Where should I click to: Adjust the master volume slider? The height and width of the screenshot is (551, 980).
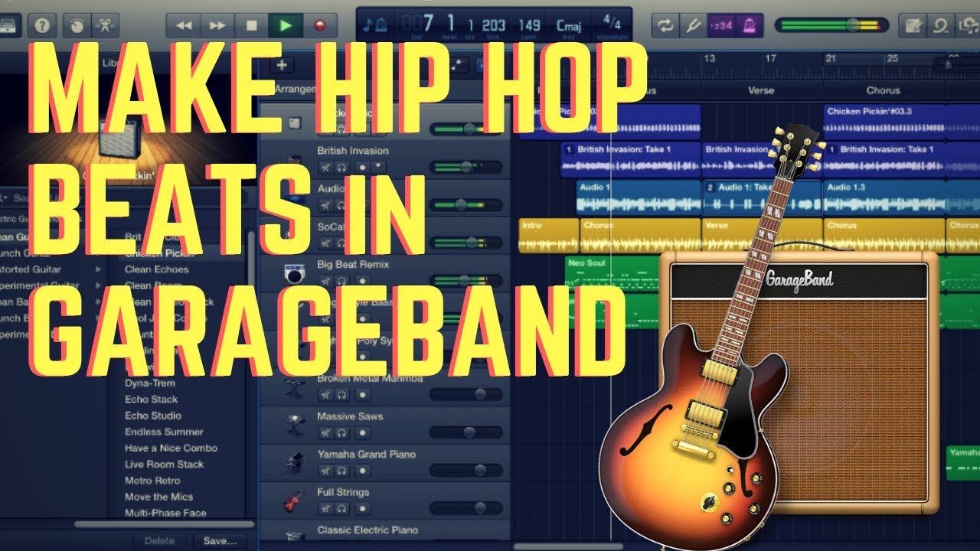pyautogui.click(x=831, y=25)
